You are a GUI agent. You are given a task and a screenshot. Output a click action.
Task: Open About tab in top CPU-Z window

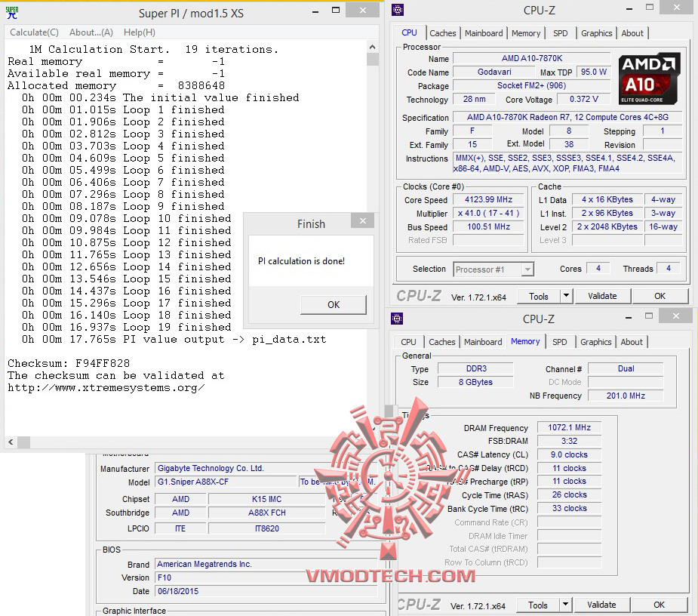[x=632, y=33]
